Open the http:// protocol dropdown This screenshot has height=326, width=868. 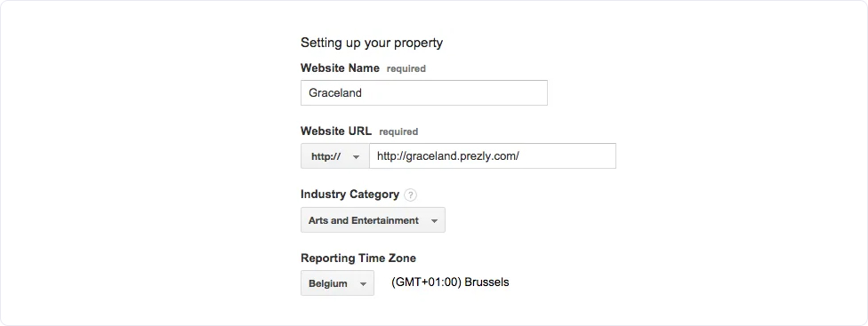click(335, 156)
